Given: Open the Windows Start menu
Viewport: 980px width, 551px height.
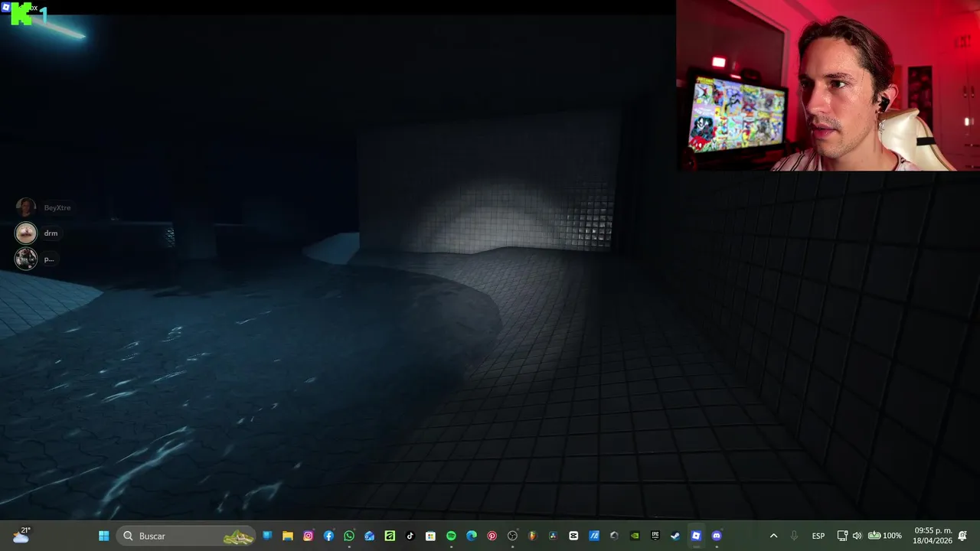Looking at the screenshot, I should click(x=103, y=536).
